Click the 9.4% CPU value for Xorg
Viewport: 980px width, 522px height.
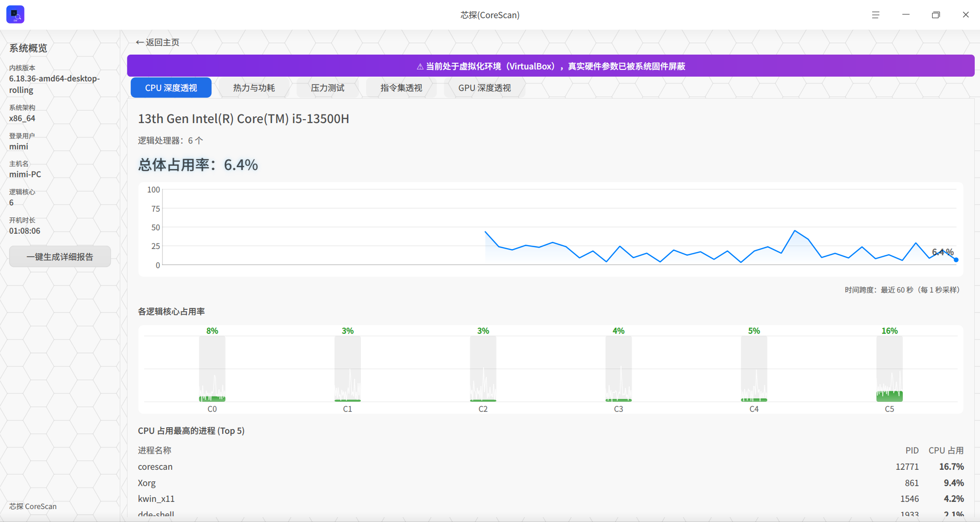coord(954,483)
